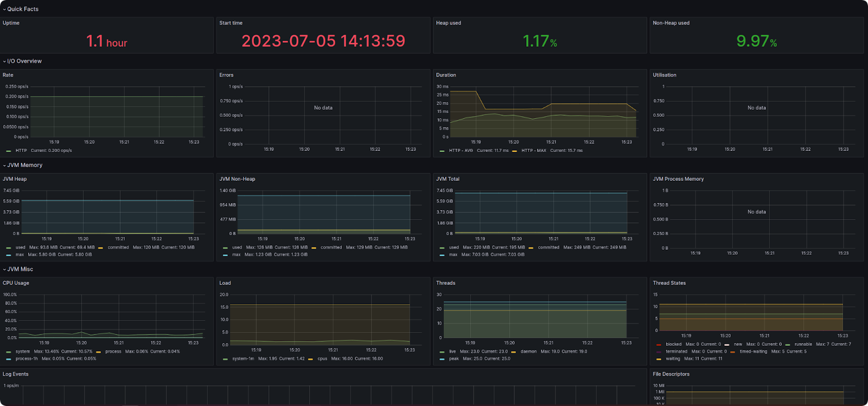This screenshot has width=868, height=406.
Task: Click the File Descriptors panel title
Action: point(671,374)
